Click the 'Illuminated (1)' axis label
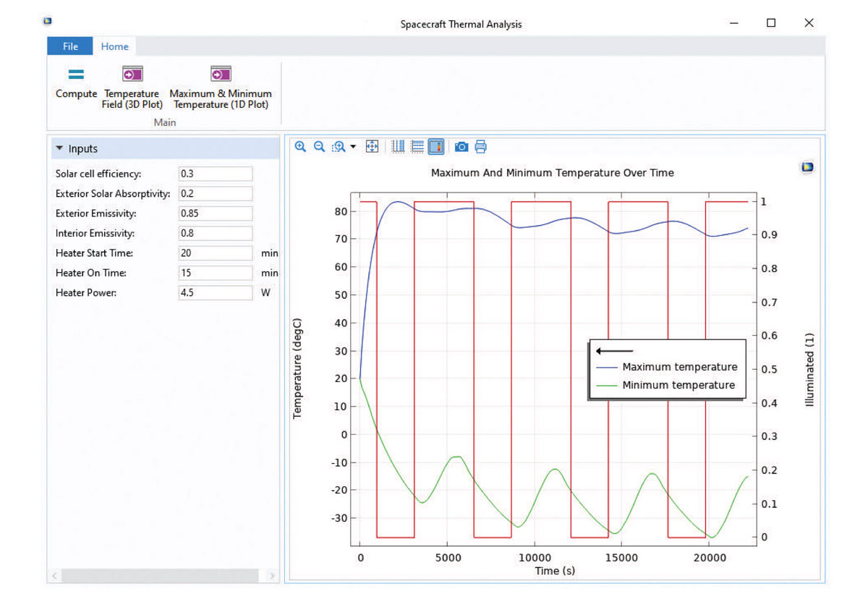The height and width of the screenshot is (597, 868). (810, 370)
